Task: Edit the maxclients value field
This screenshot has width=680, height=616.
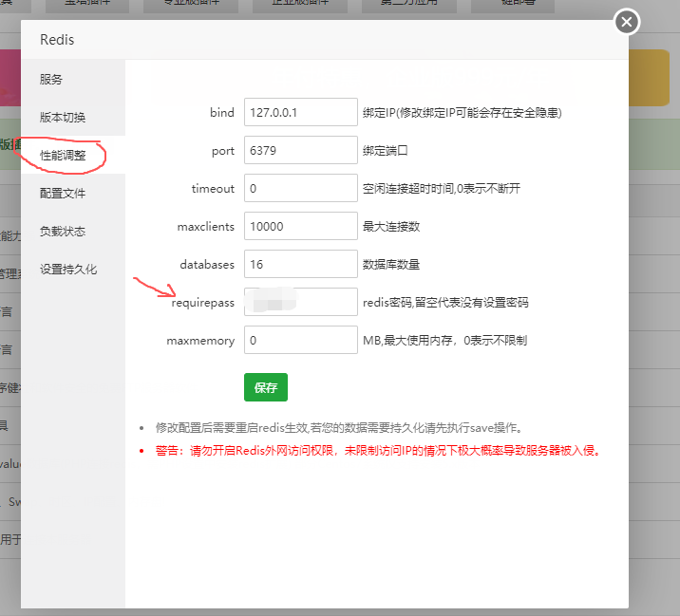Action: 300,226
